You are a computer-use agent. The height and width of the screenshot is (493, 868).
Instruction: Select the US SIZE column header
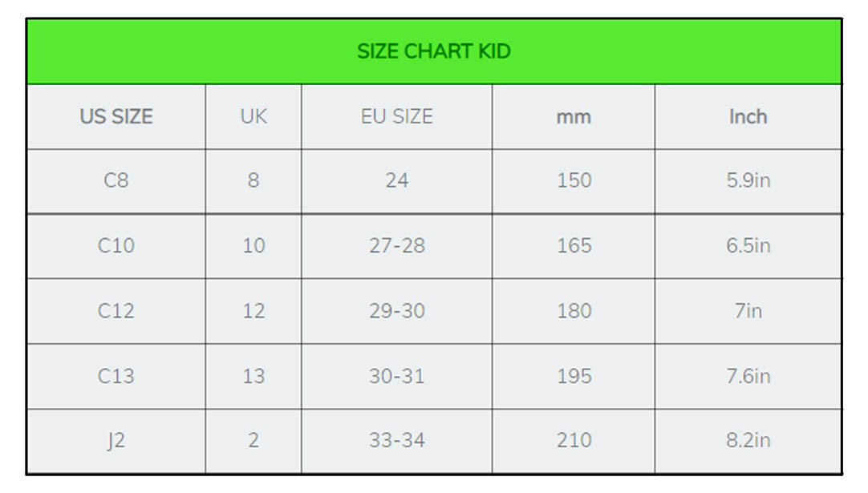point(116,116)
